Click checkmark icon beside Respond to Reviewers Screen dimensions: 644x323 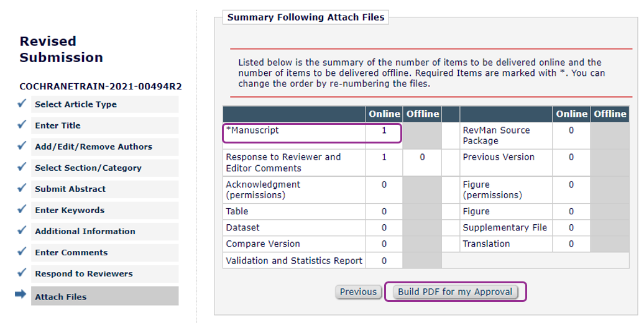pos(21,273)
